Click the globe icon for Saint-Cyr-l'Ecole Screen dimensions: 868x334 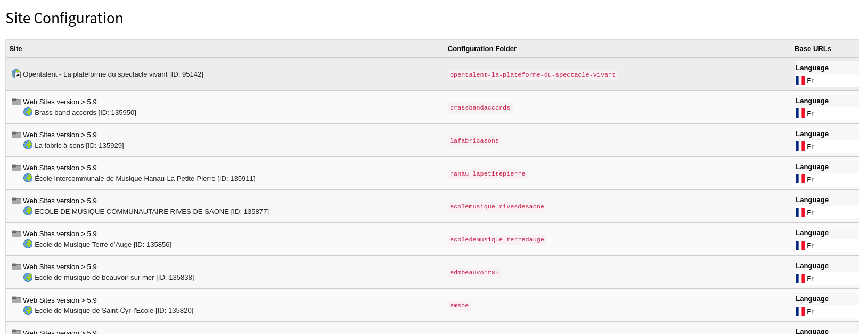[x=28, y=310]
